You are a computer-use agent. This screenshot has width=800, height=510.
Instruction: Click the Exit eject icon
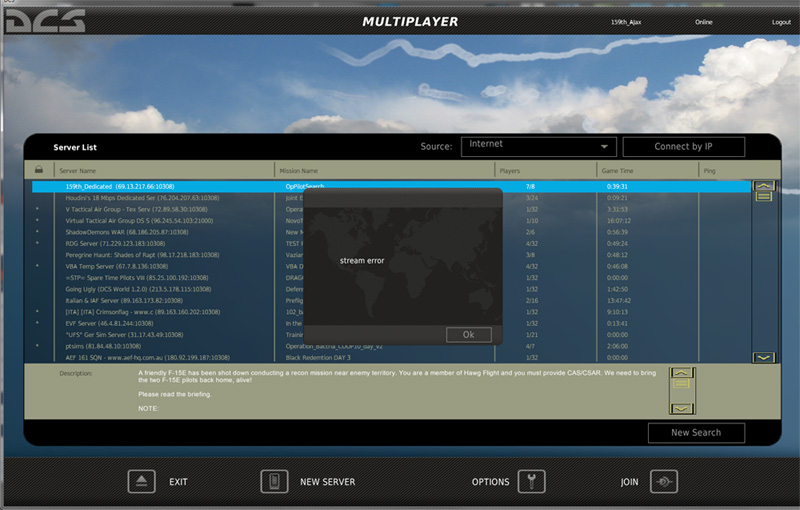141,481
